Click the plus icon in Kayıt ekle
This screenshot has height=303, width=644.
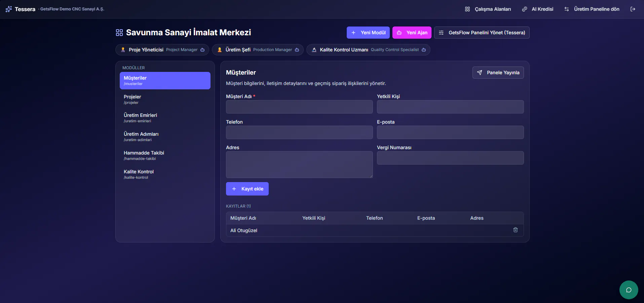[x=234, y=189]
